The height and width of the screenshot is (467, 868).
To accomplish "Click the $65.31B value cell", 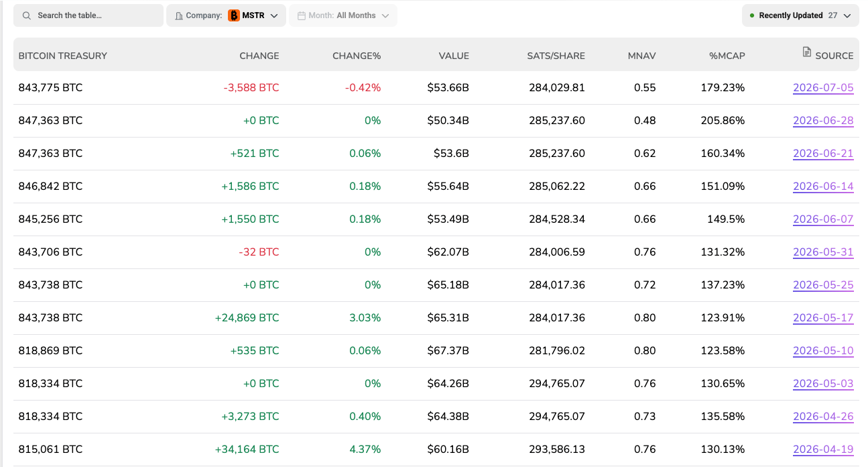I will 448,318.
